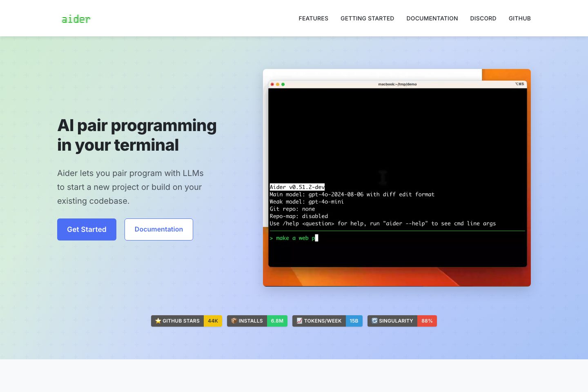This screenshot has height=392, width=588.
Task: Click the outlined Documentation button
Action: (x=159, y=229)
